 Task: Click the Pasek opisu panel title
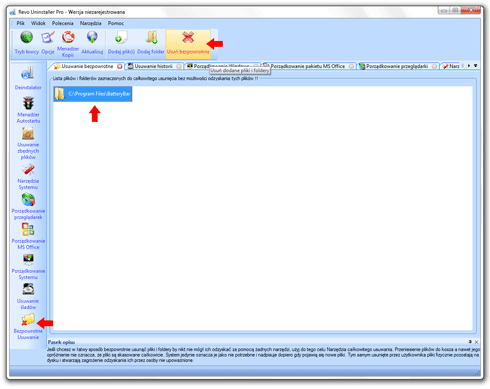[61, 342]
